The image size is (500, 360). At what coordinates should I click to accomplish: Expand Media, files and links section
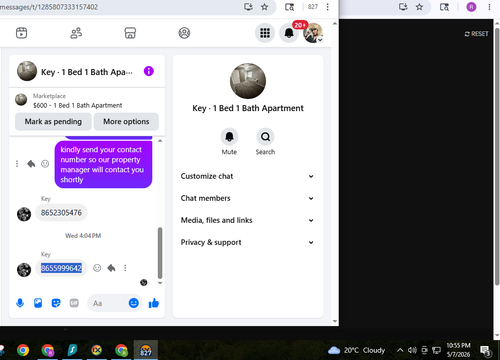247,220
